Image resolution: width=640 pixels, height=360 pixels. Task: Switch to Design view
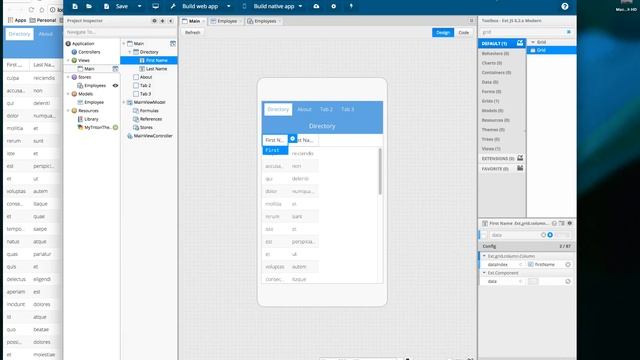(x=443, y=32)
